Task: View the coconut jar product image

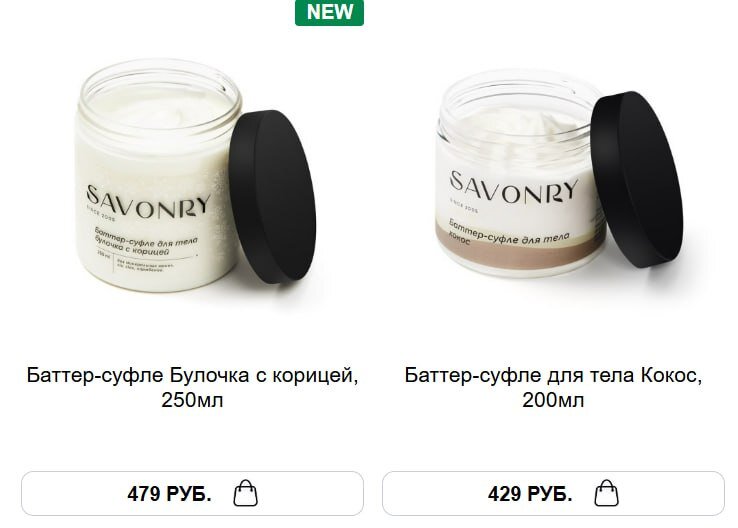Action: click(x=559, y=174)
